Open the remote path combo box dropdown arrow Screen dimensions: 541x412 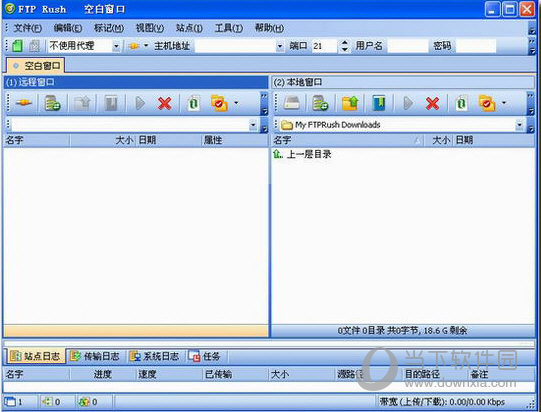tap(253, 125)
